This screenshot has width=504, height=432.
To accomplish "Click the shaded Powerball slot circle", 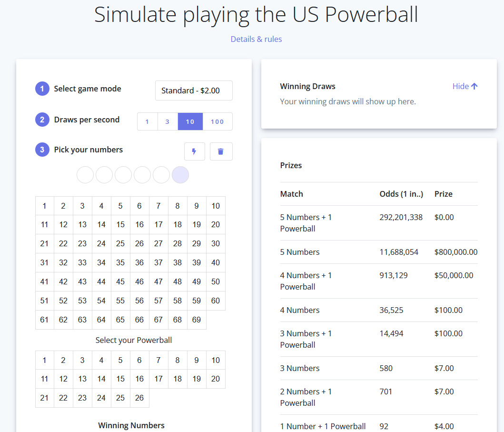I will pos(180,175).
